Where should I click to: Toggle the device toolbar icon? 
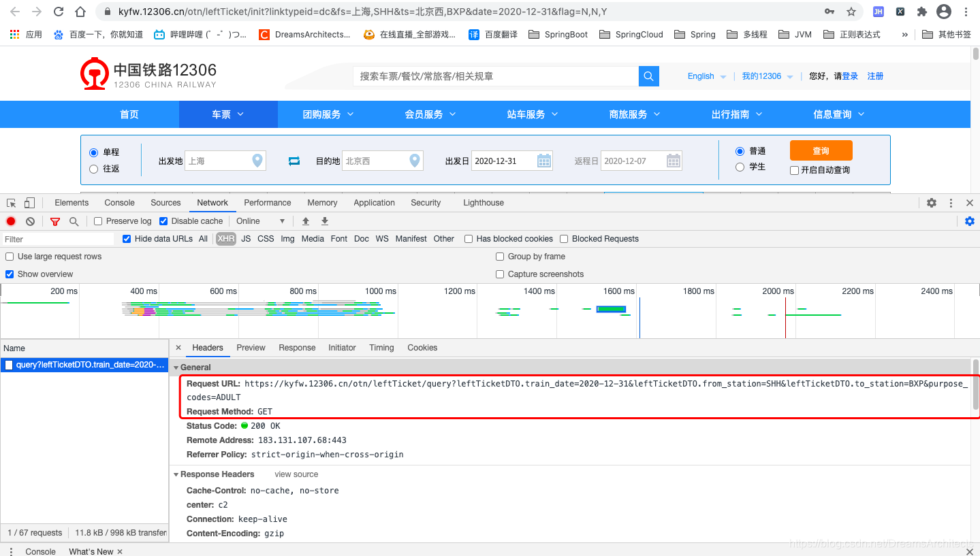(29, 203)
